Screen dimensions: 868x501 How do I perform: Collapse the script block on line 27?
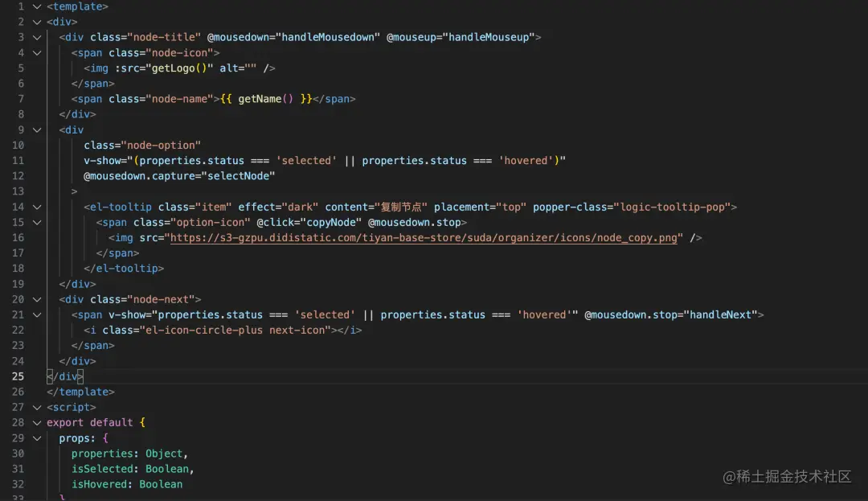point(37,408)
